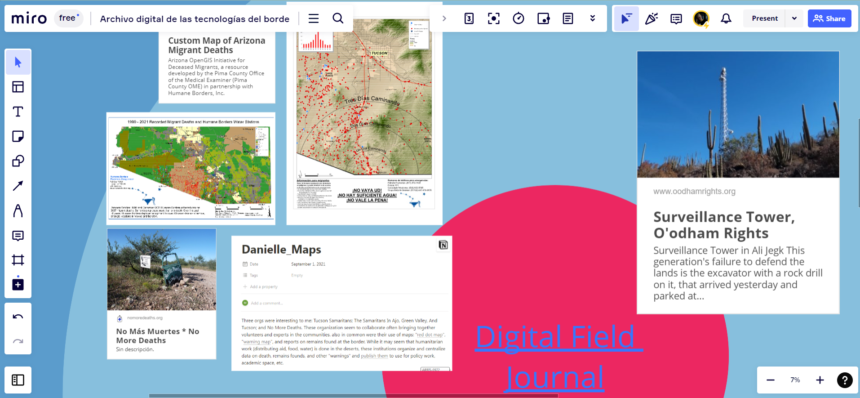
Task: Choose the Connection line arrow tool
Action: [x=18, y=186]
